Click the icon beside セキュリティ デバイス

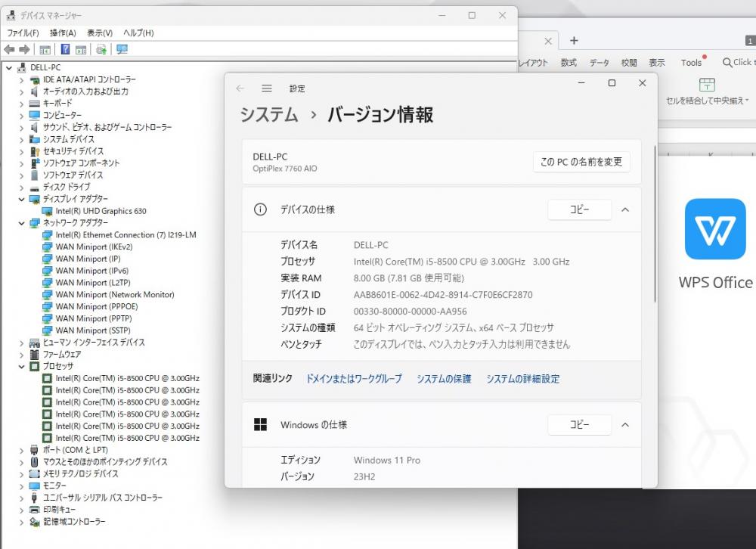34,151
